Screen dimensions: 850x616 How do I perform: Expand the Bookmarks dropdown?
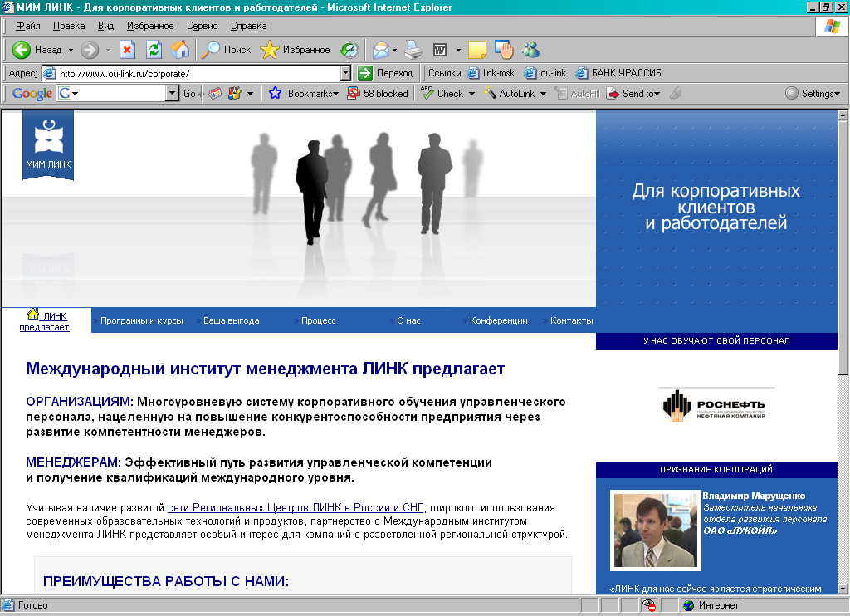(336, 93)
